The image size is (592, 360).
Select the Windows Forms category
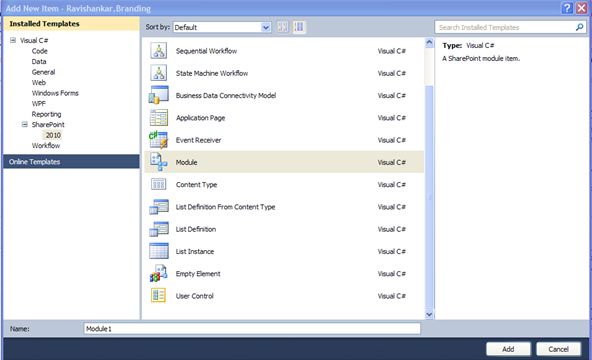55,93
